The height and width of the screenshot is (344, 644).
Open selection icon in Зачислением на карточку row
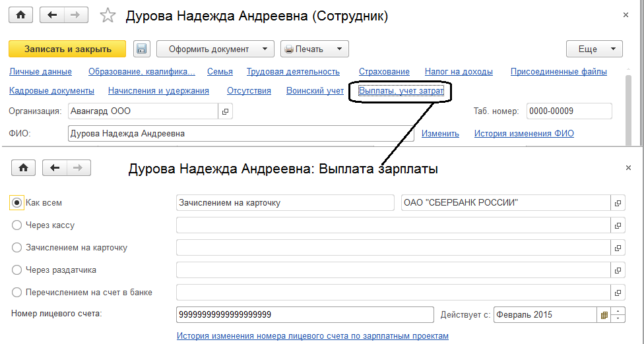click(x=618, y=248)
